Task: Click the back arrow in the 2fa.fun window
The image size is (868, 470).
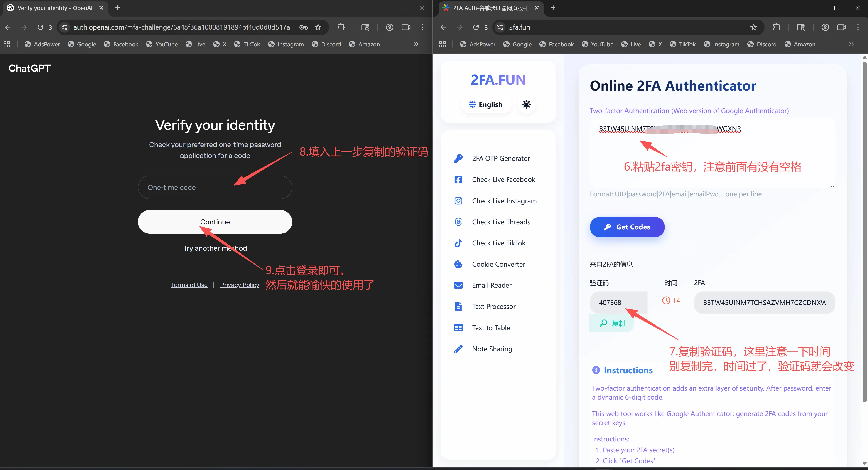Action: [x=444, y=27]
